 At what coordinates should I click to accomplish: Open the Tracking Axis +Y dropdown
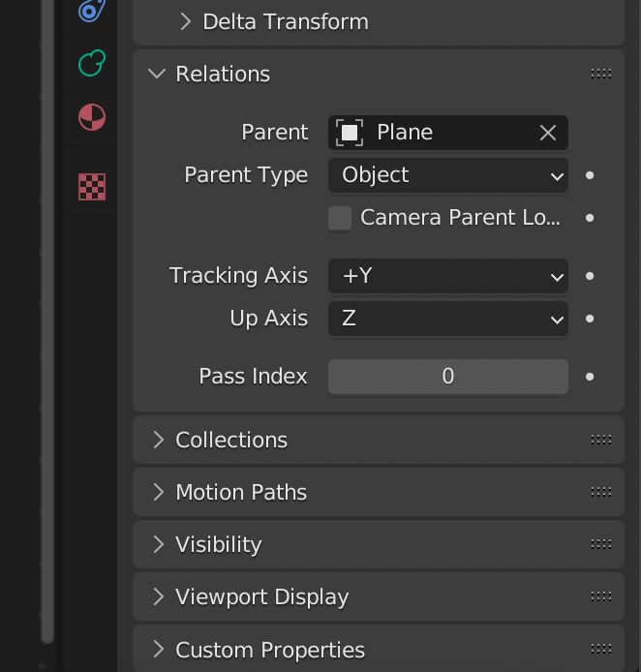click(447, 276)
